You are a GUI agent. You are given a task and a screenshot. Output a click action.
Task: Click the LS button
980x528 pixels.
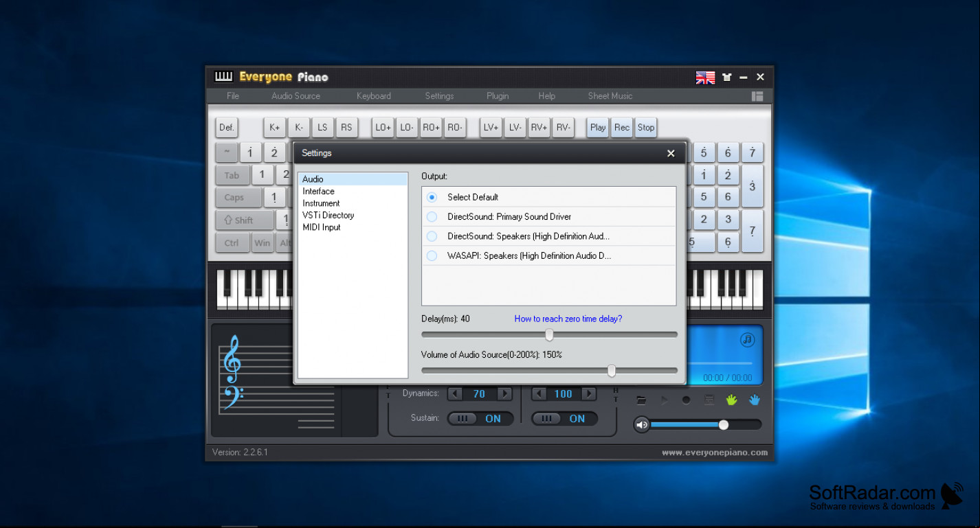pyautogui.click(x=322, y=127)
